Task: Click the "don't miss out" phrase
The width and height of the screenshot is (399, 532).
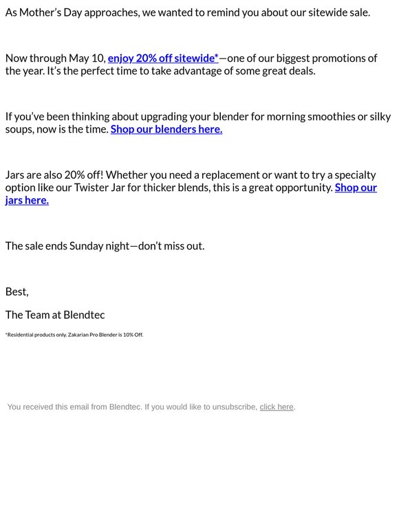Action: point(171,246)
